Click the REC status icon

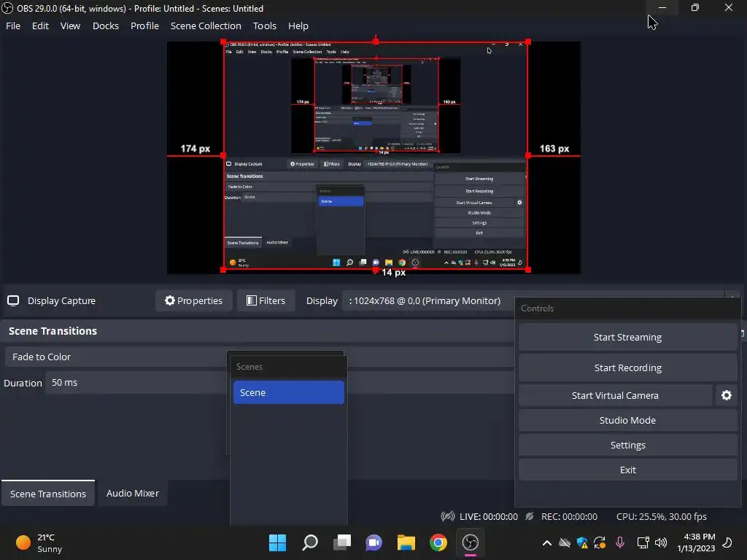(530, 516)
